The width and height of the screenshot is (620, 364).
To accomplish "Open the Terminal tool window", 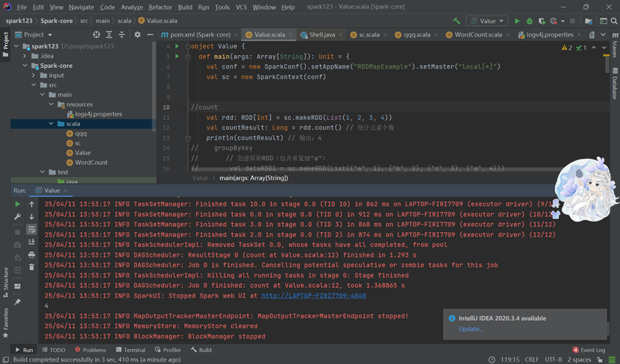I will click(x=131, y=350).
